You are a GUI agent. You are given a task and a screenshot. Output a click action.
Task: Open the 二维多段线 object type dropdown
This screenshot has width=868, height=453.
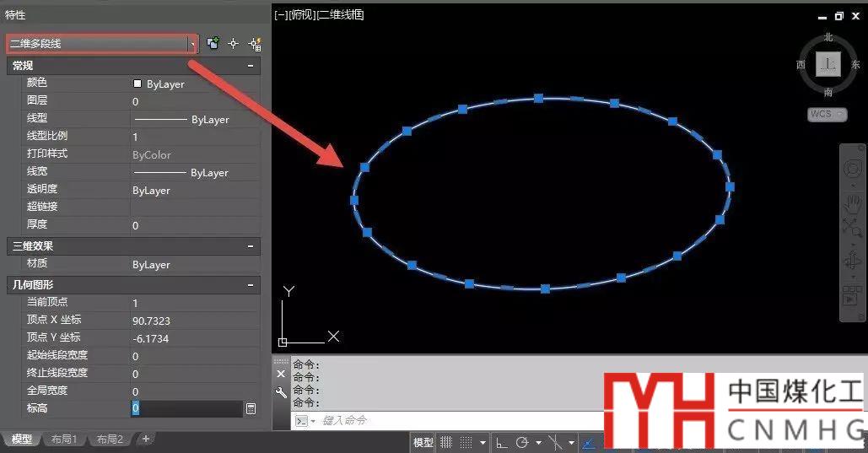click(x=102, y=43)
